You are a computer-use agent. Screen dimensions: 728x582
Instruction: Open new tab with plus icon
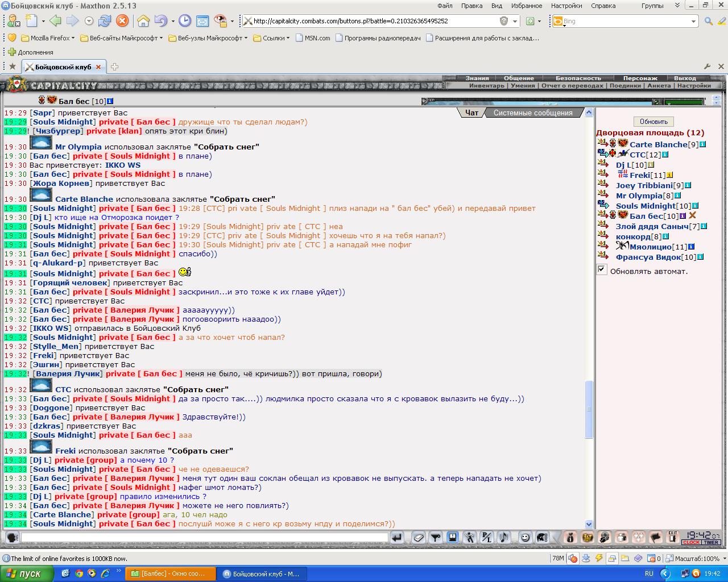(x=114, y=66)
